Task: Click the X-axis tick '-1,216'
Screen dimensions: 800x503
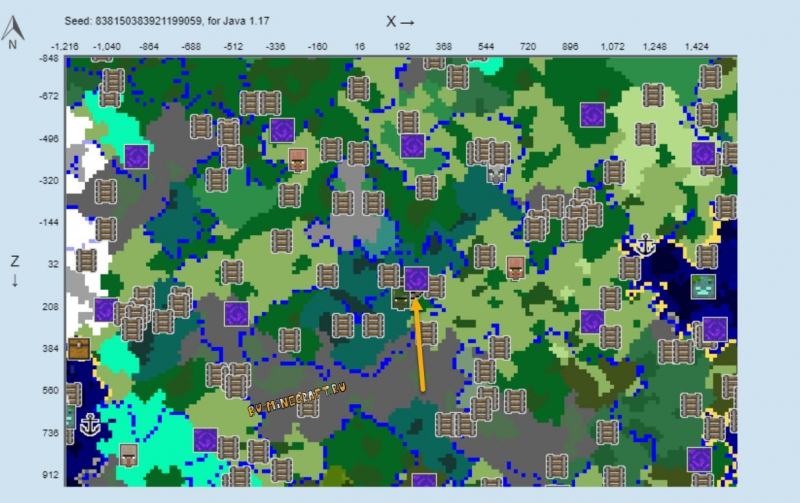Action: pos(65,46)
